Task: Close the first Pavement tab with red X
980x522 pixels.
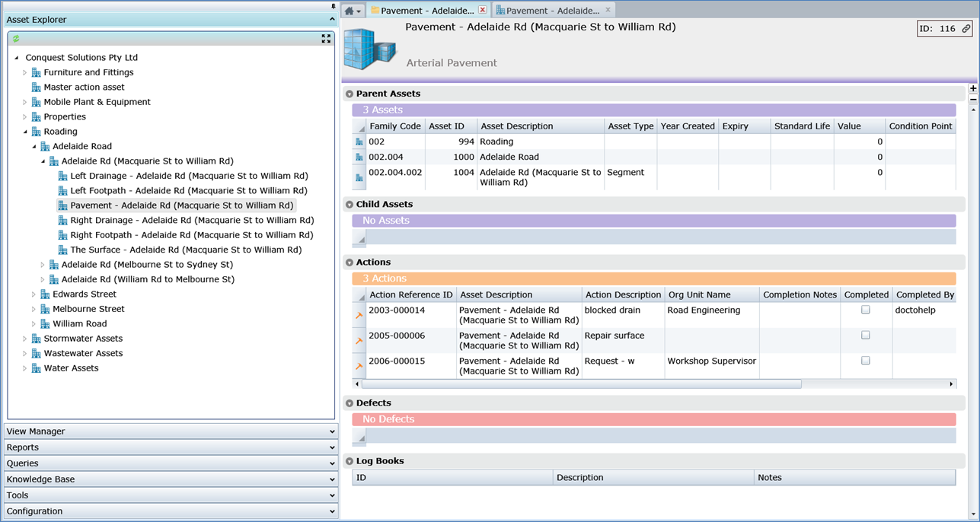Action: 482,10
